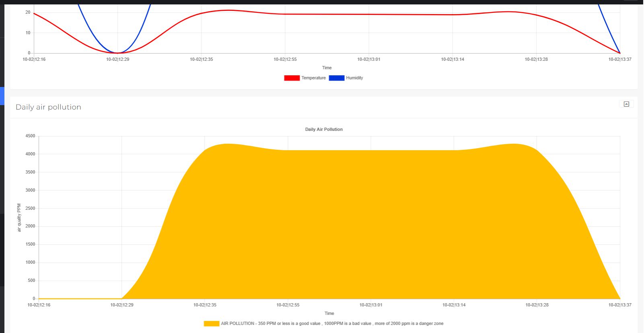The height and width of the screenshot is (333, 644).
Task: Click air pollution curve point at 10-02|13:28
Action: point(537,150)
